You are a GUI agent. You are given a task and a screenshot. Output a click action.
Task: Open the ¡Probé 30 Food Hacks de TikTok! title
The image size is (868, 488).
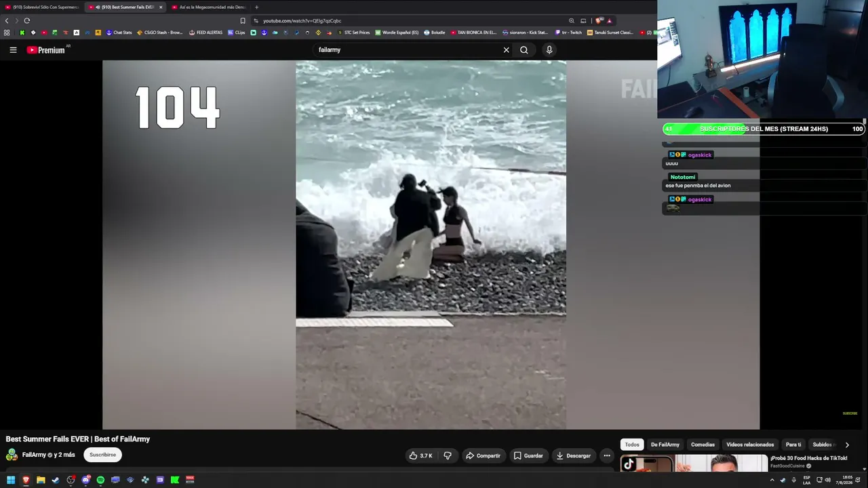808,458
